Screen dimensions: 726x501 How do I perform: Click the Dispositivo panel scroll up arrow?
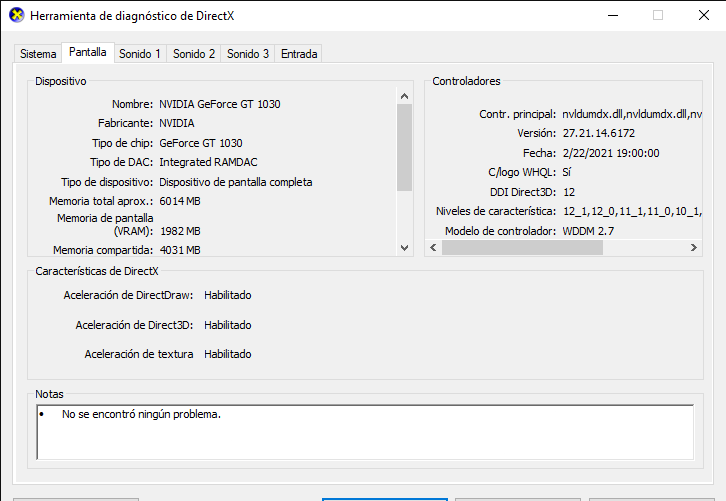[404, 96]
